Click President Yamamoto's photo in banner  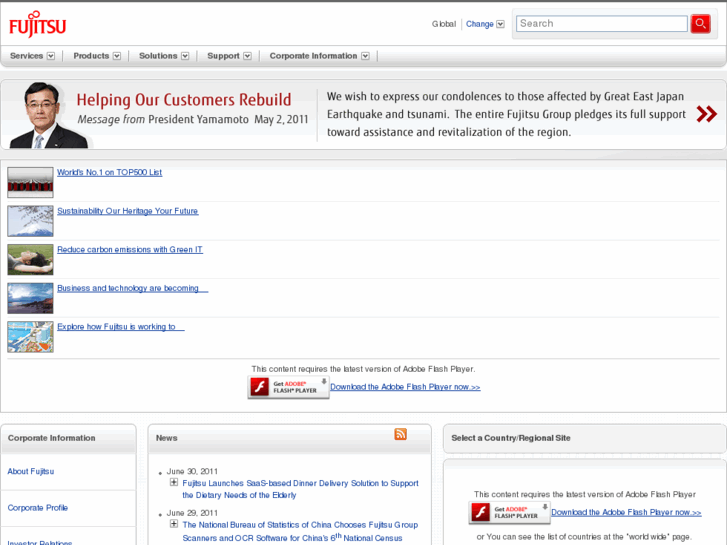pos(47,115)
